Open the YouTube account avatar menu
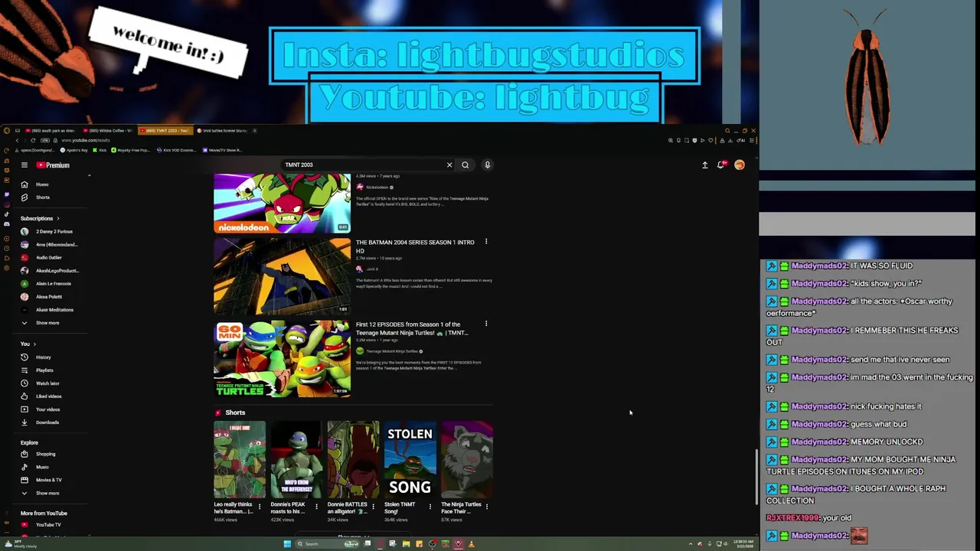This screenshot has width=980, height=551. (x=740, y=165)
